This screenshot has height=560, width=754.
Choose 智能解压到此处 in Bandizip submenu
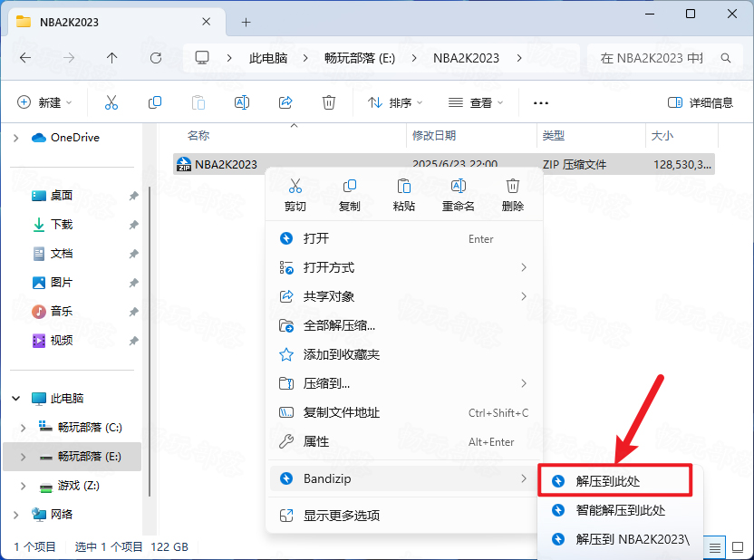(620, 510)
